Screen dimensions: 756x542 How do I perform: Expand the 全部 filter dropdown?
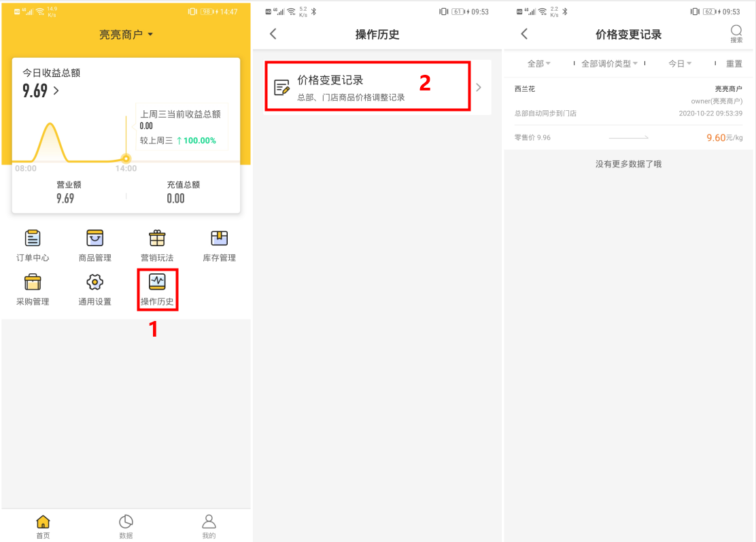538,64
